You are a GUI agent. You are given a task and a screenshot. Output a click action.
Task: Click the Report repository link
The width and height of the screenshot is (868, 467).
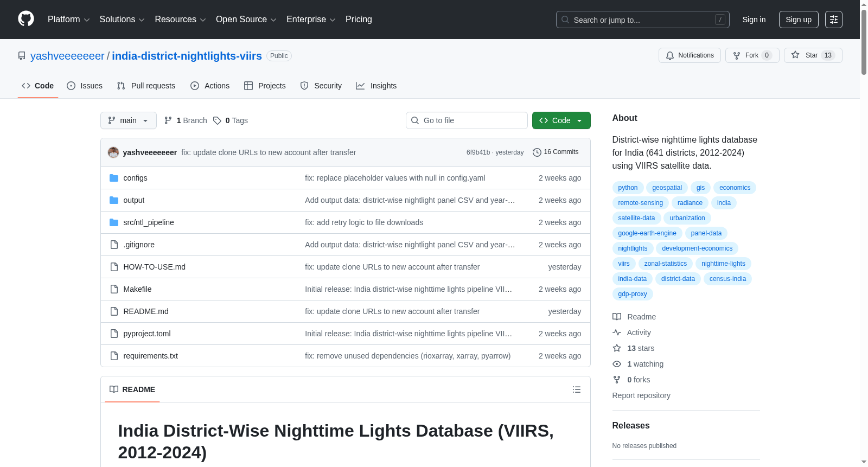coord(641,395)
